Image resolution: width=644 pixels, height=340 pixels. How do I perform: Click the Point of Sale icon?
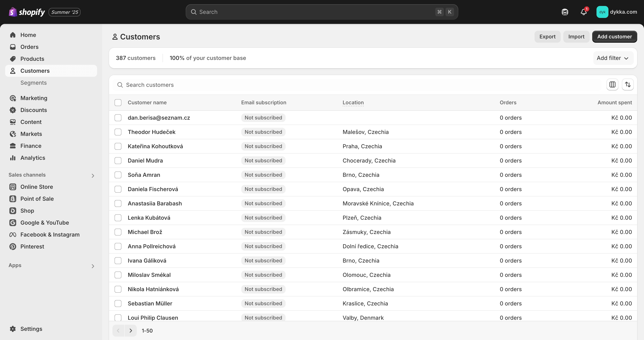point(13,199)
